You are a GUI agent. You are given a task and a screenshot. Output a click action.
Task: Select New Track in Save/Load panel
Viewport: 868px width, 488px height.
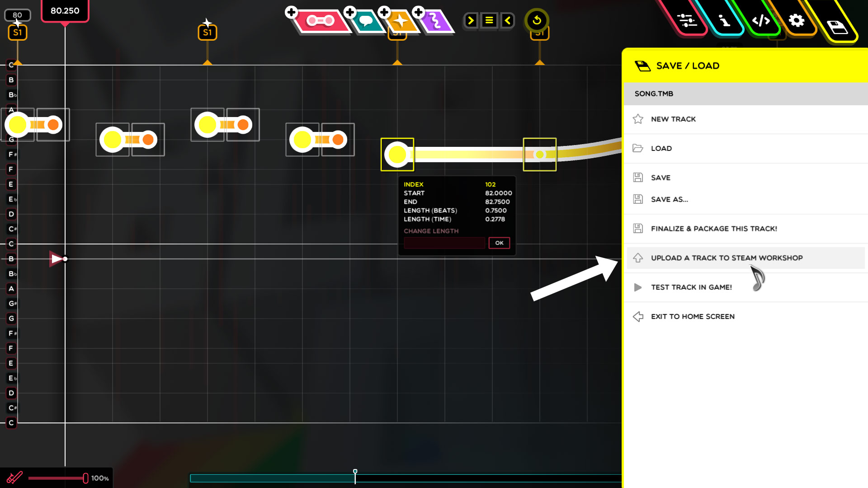point(673,119)
